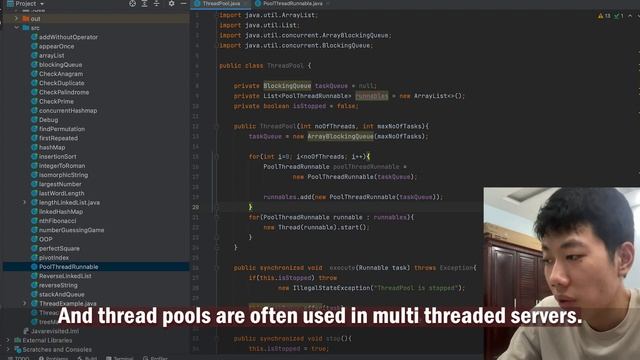Open the Build tool window tab
The width and height of the screenshot is (640, 360).
87,358
